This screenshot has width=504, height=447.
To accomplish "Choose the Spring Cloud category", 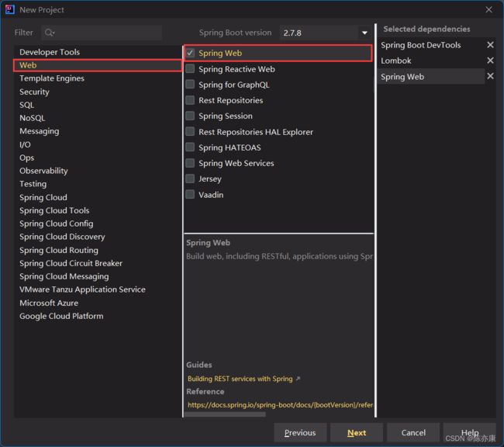I will [x=98, y=197].
